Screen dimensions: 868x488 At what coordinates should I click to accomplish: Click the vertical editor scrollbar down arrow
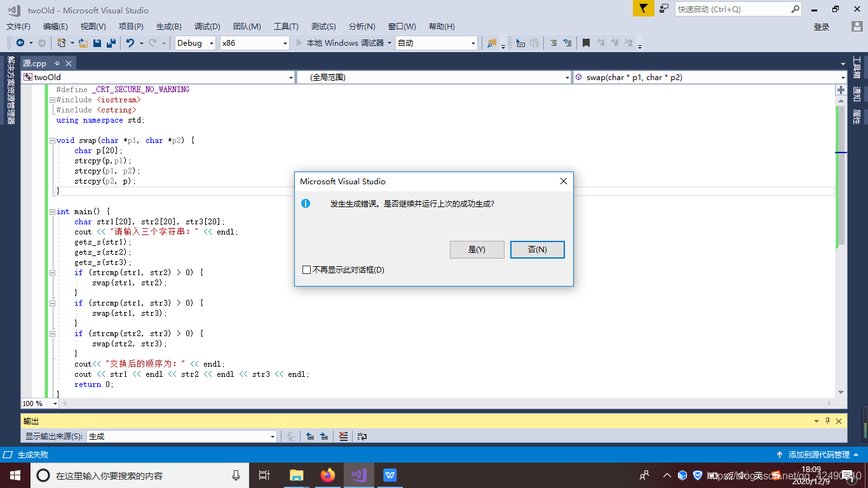(841, 393)
